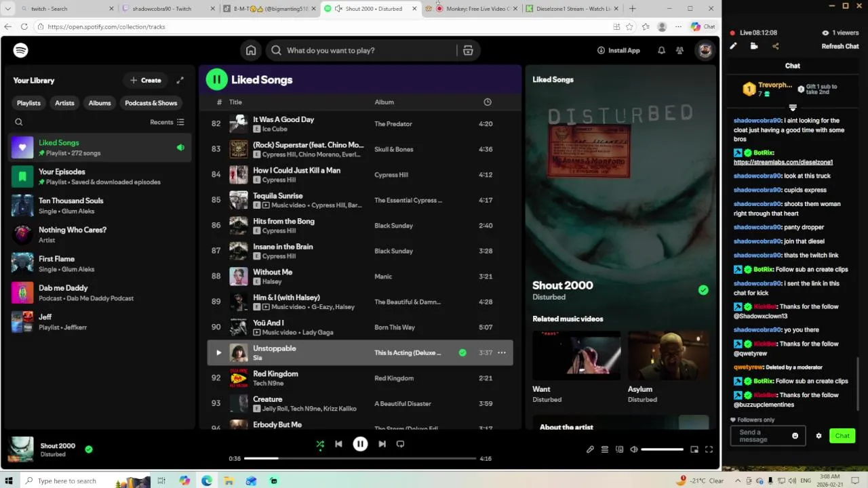The height and width of the screenshot is (488, 868).
Task: Click the green Chat send button
Action: pyautogui.click(x=842, y=436)
